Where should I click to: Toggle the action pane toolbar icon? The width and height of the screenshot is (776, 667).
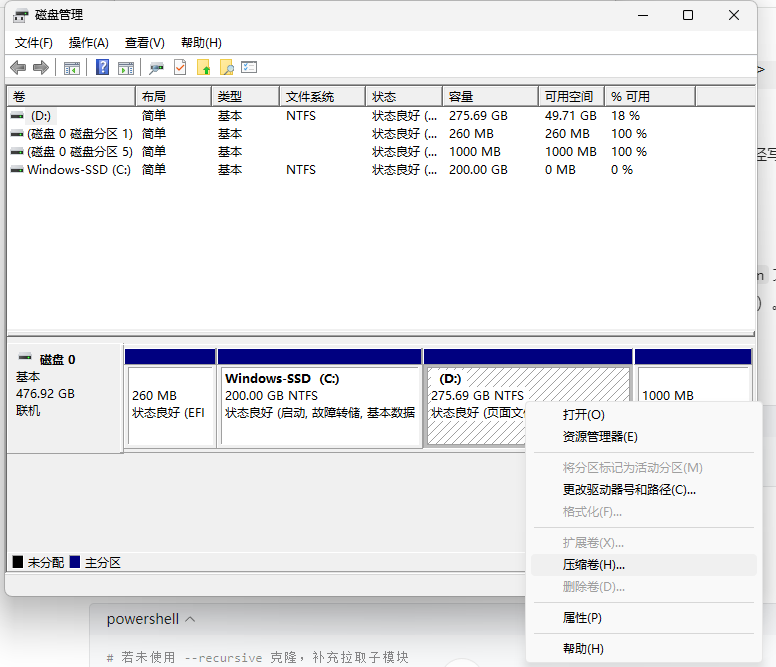pyautogui.click(x=126, y=67)
